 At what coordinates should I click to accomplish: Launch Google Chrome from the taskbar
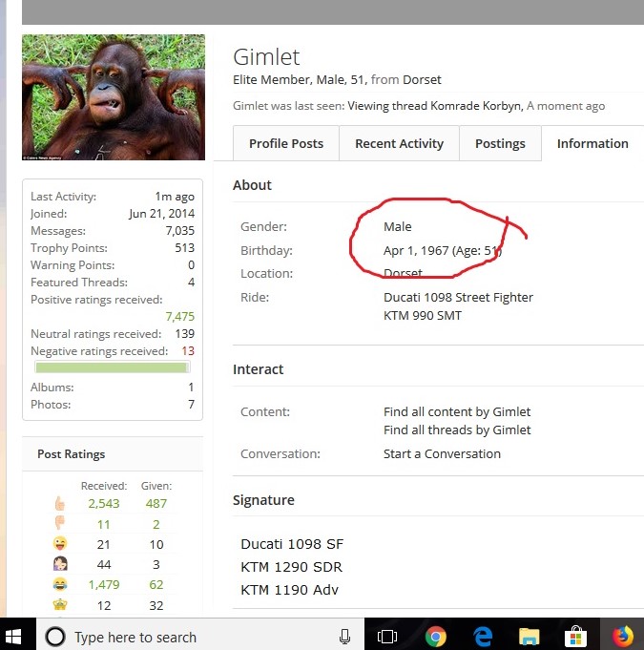(436, 636)
